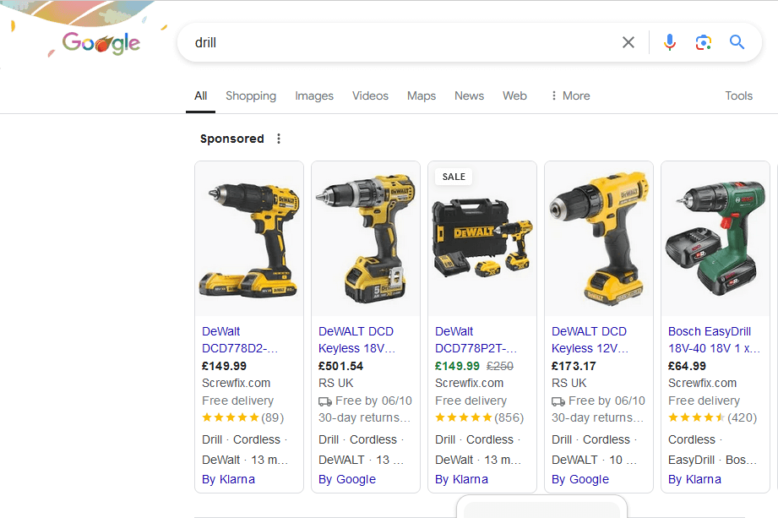
Task: Switch to the Shopping tab
Action: click(x=250, y=96)
